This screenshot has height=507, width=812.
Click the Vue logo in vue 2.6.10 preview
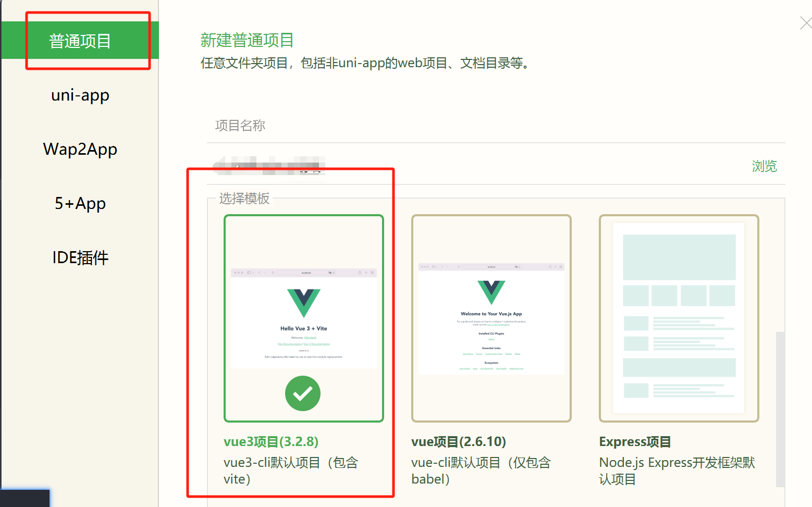(491, 292)
